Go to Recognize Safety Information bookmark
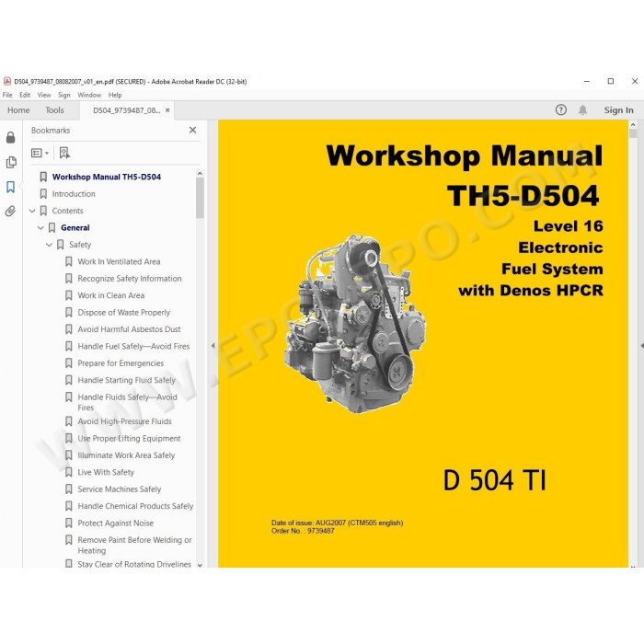This screenshot has height=644, width=644. tap(130, 279)
